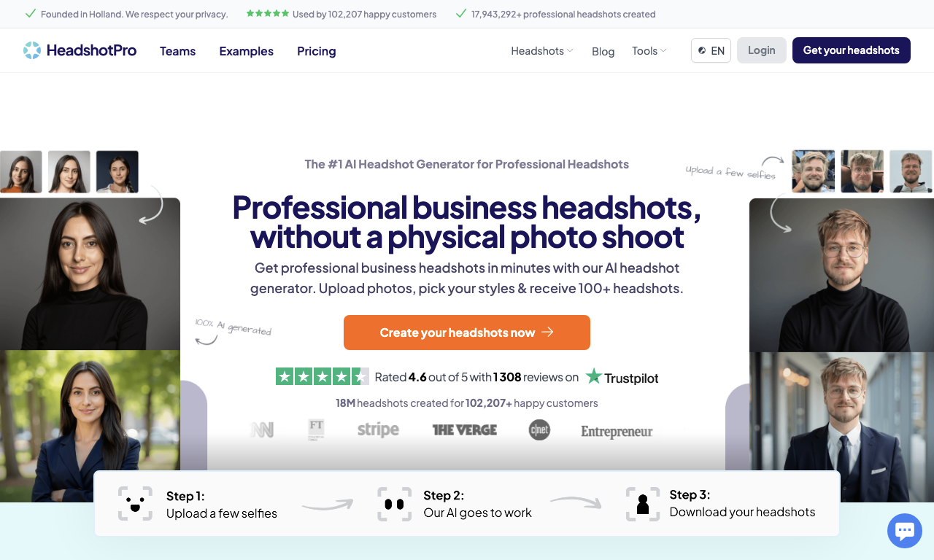The width and height of the screenshot is (934, 560).
Task: Click 'Founded in Holland. We respect your privacy.' text
Action: (134, 14)
